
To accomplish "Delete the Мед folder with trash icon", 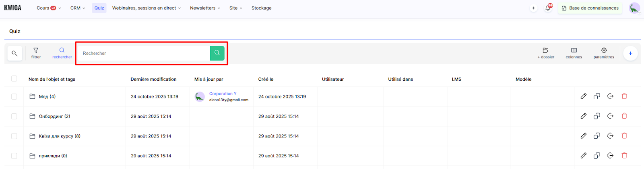I will (624, 96).
